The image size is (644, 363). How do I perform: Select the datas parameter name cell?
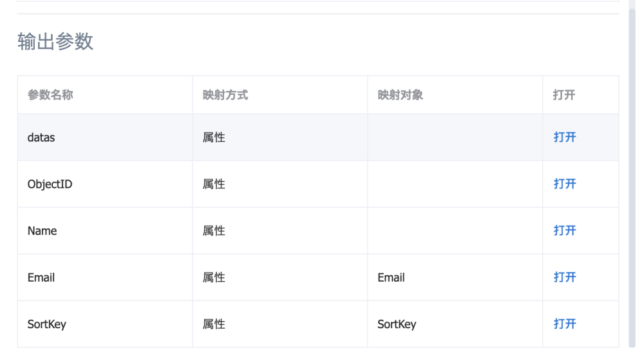[x=41, y=137]
